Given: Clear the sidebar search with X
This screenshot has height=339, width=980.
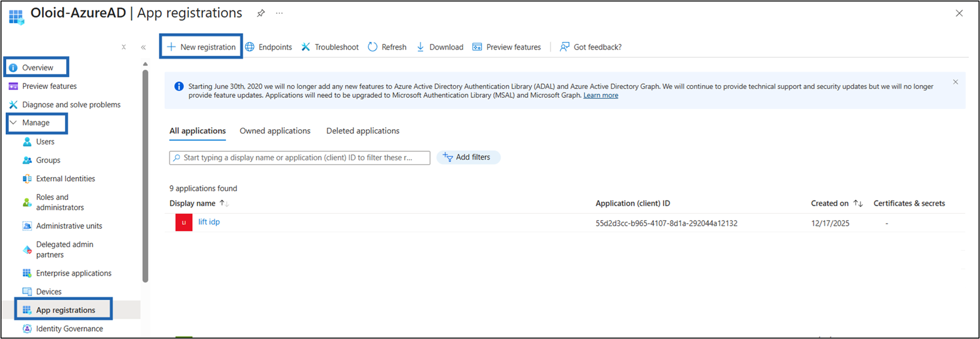Looking at the screenshot, I should point(124,47).
